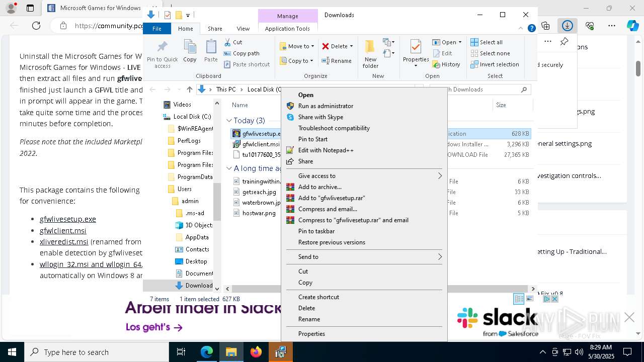Refresh the Edge browser page
Viewport: 644px width, 362px height.
click(36, 25)
